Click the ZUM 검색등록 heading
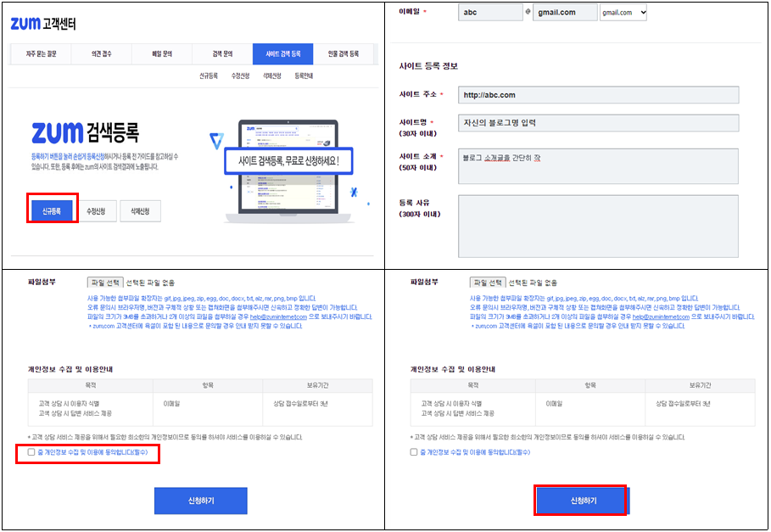Viewport: 771px width, 532px height. pos(85,132)
